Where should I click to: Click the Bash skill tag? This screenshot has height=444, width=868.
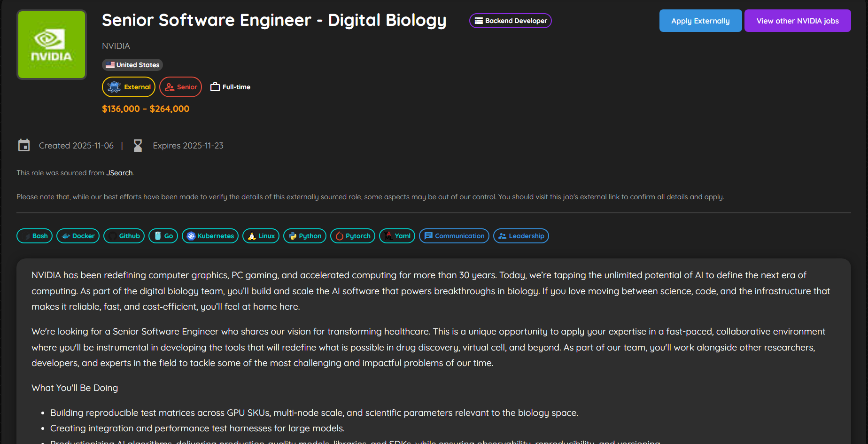[x=34, y=236]
